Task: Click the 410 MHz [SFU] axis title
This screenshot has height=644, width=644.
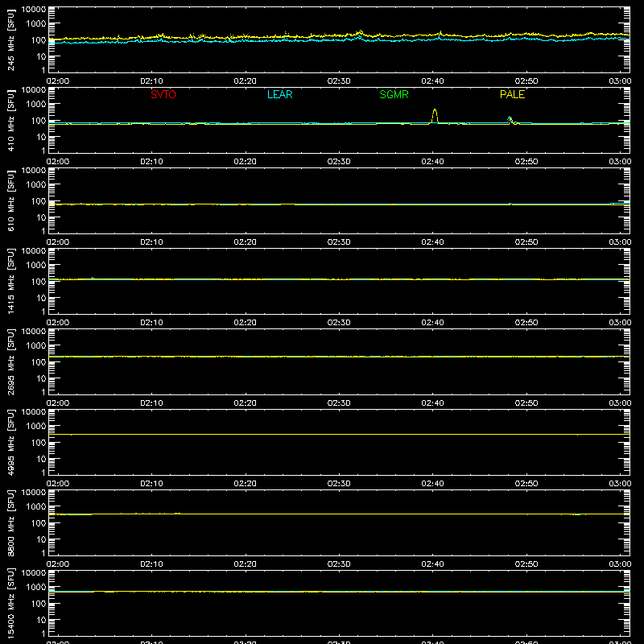Action: coord(11,120)
